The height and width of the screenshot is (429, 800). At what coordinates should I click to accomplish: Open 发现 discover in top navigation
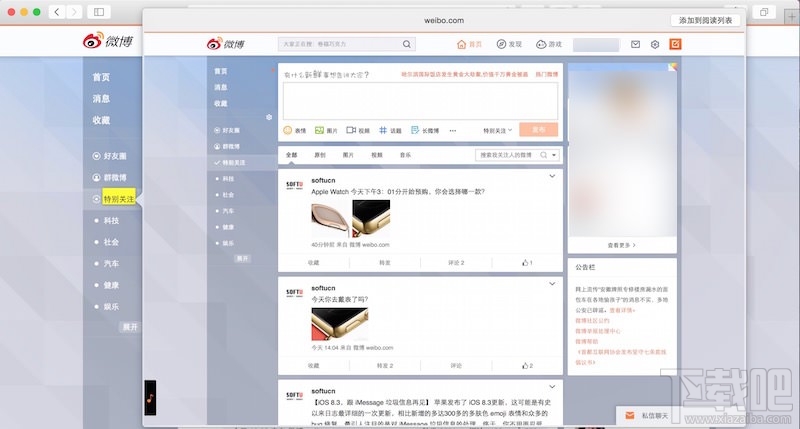[509, 44]
